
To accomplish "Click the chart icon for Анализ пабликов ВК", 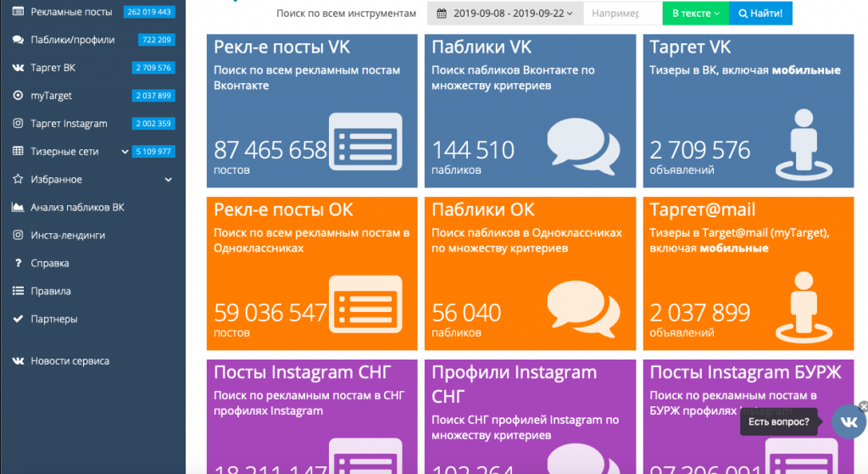I will click(x=18, y=207).
